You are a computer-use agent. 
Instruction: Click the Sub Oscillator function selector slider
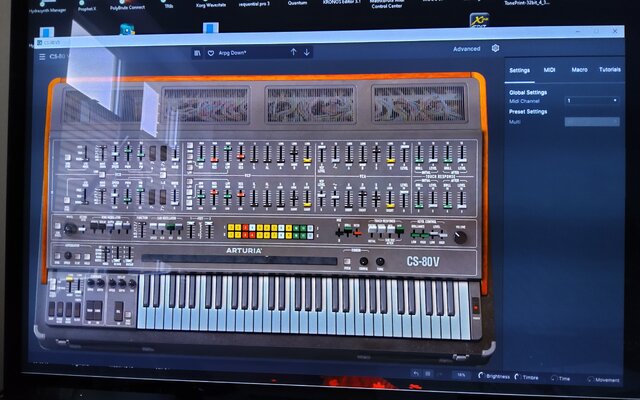pos(141,229)
